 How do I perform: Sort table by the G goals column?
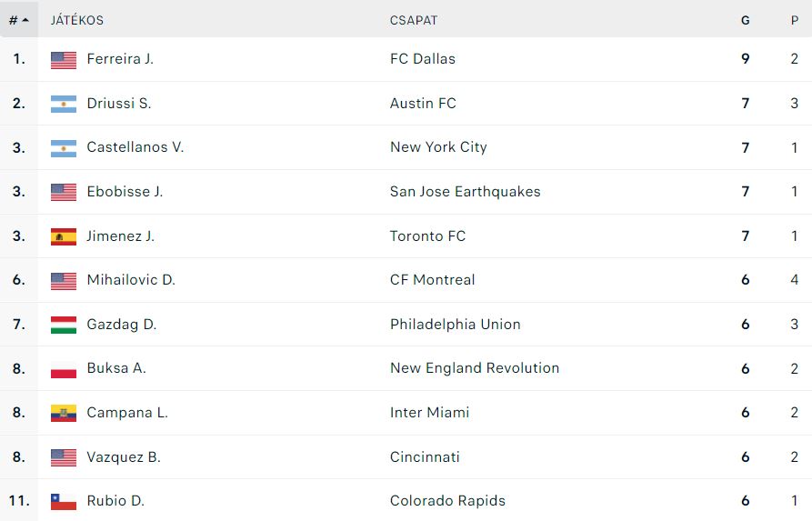click(x=746, y=21)
